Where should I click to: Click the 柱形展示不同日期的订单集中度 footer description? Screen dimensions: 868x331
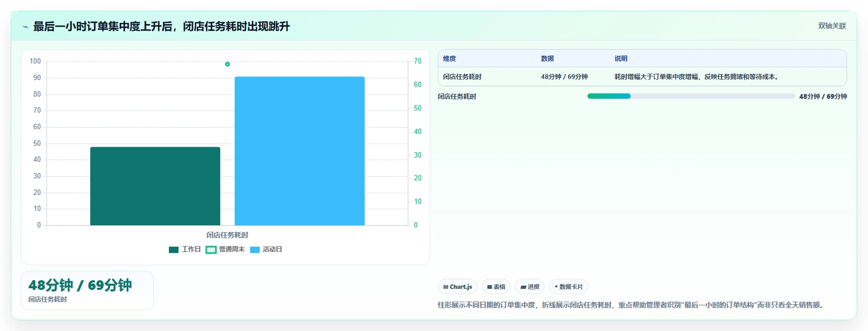(632, 305)
